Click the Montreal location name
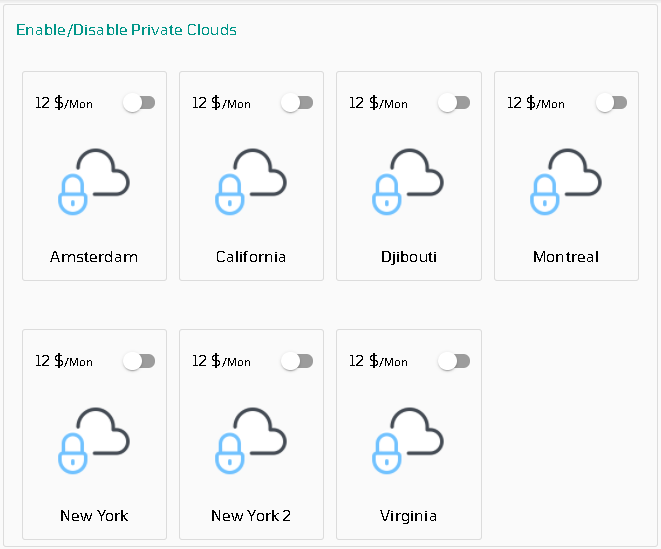This screenshot has width=661, height=549. pyautogui.click(x=566, y=257)
